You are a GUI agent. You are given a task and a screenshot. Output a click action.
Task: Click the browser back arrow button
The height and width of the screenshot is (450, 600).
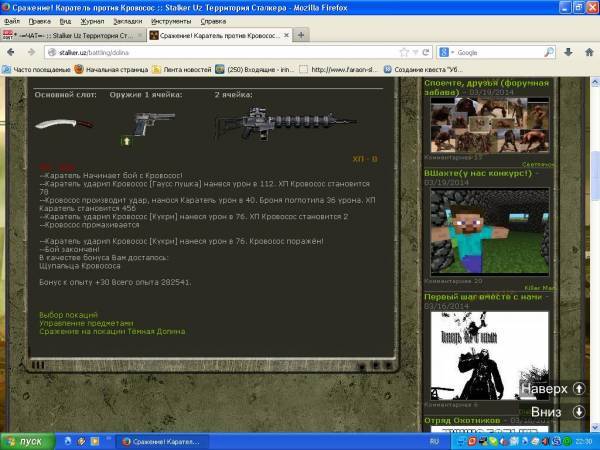[x=11, y=51]
